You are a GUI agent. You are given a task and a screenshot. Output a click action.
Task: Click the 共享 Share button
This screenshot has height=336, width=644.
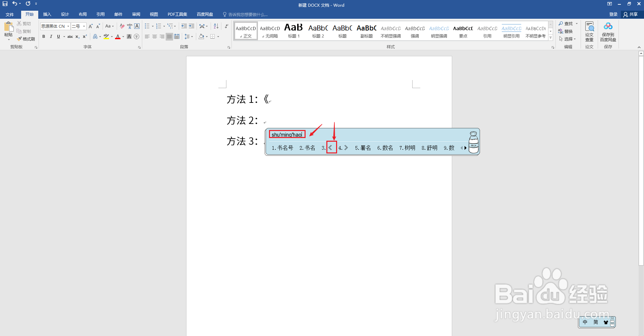pos(631,14)
